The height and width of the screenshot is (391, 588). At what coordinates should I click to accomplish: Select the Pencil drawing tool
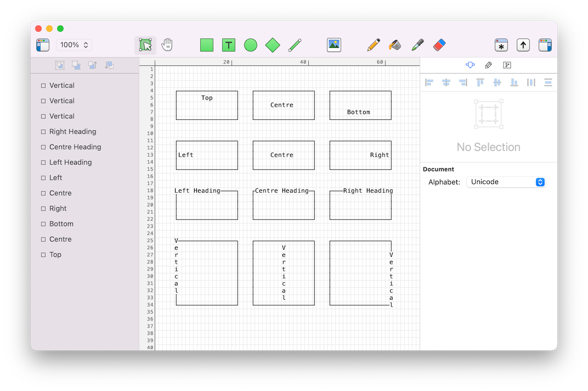374,45
